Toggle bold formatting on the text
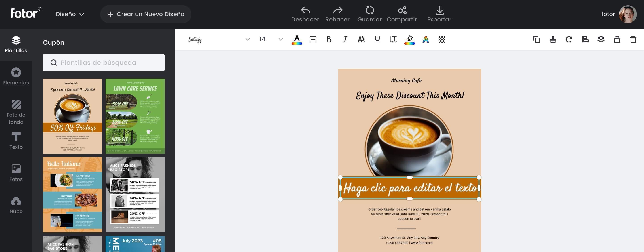The width and height of the screenshot is (644, 252). pyautogui.click(x=329, y=39)
